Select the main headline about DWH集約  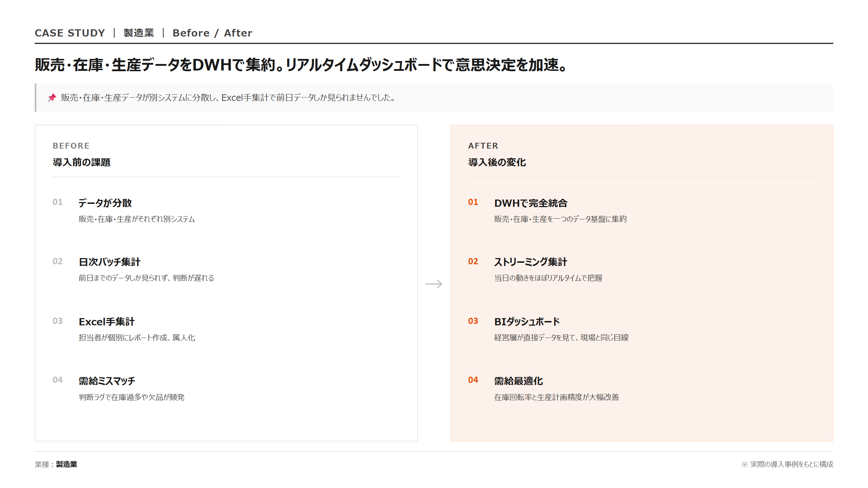tap(301, 65)
